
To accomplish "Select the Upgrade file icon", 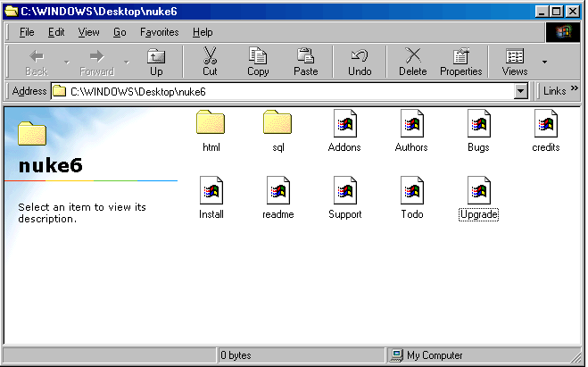I will [478, 190].
